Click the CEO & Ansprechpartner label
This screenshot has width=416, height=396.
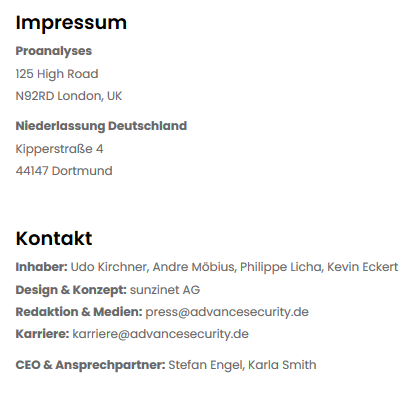pos(90,365)
